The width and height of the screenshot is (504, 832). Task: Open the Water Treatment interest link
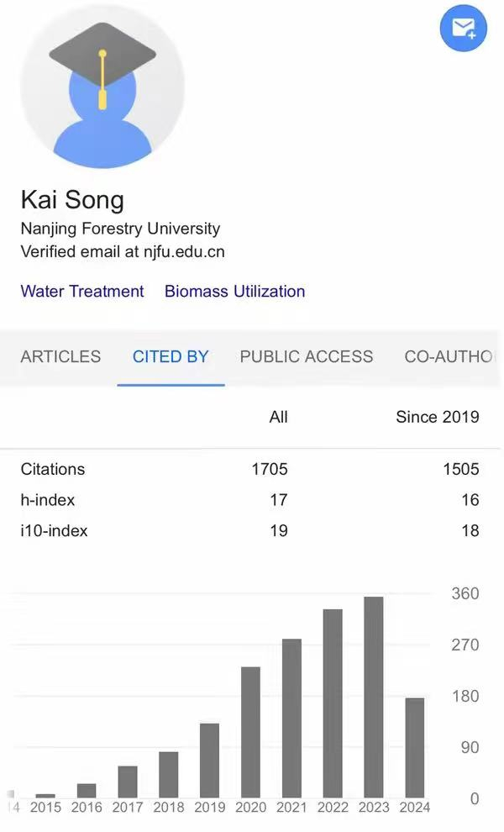tap(82, 292)
